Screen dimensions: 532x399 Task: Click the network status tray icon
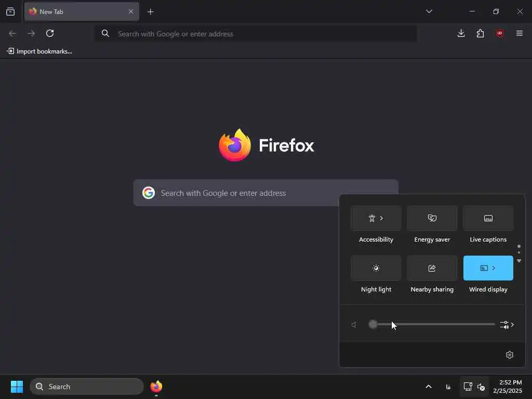coord(468,387)
